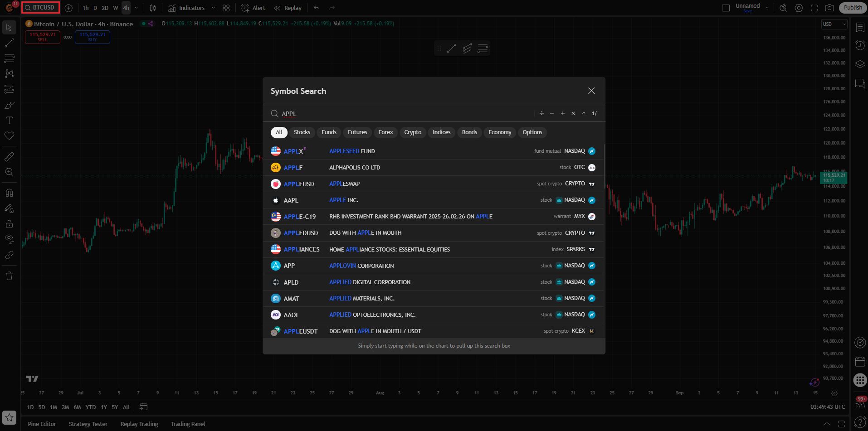
Task: Toggle magnet mode for drawings
Action: coord(9,193)
